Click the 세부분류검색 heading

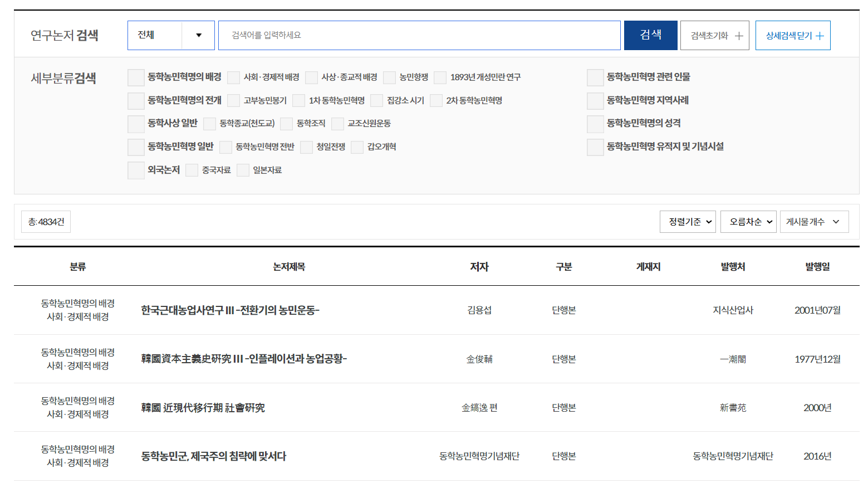[63, 78]
